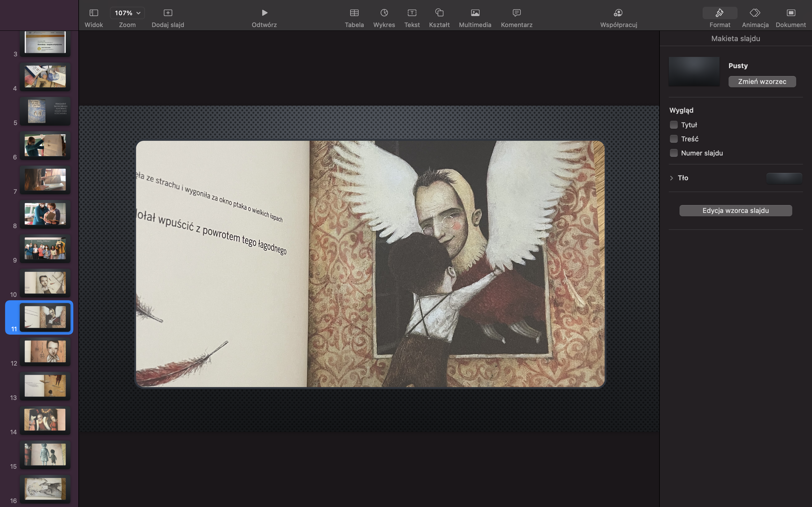
Task: Enable the Numer slajdu checkbox
Action: [673, 153]
